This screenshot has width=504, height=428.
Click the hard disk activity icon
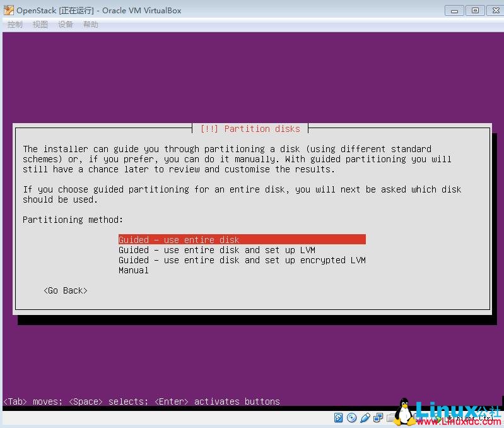pyautogui.click(x=338, y=417)
